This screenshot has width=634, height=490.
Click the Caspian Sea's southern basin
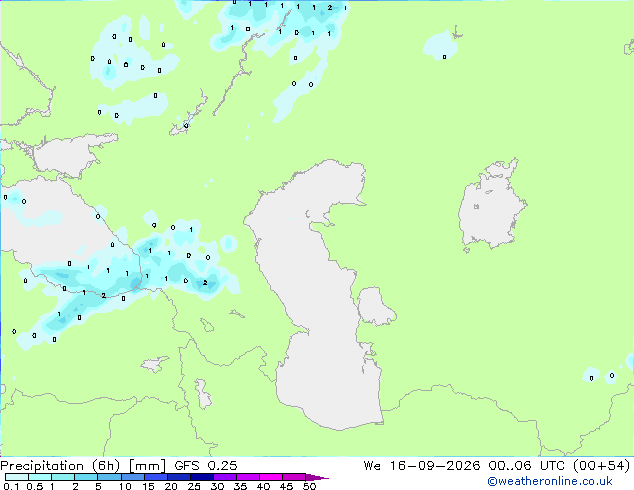click(x=328, y=384)
